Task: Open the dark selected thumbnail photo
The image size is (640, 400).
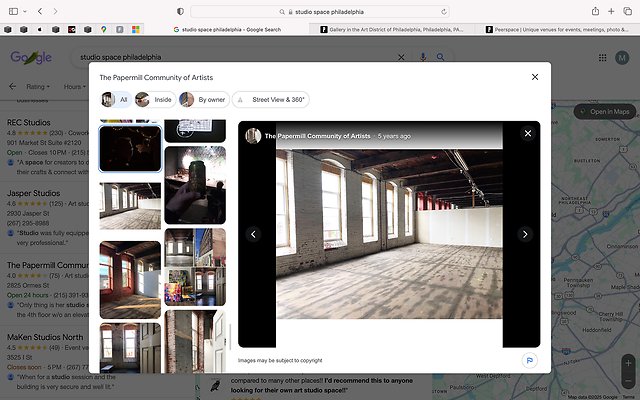Action: [130, 148]
